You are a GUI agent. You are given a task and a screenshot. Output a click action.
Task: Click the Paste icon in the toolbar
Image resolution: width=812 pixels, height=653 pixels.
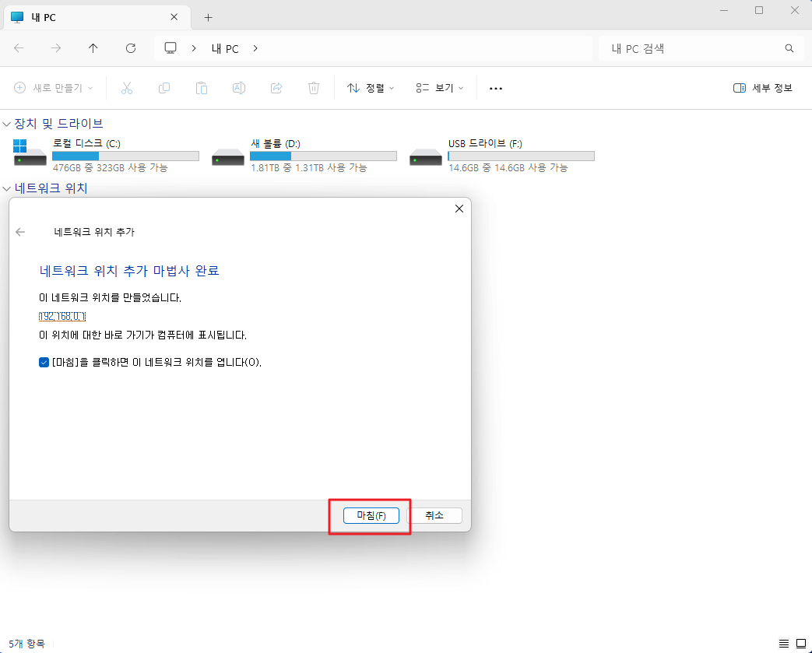tap(202, 88)
